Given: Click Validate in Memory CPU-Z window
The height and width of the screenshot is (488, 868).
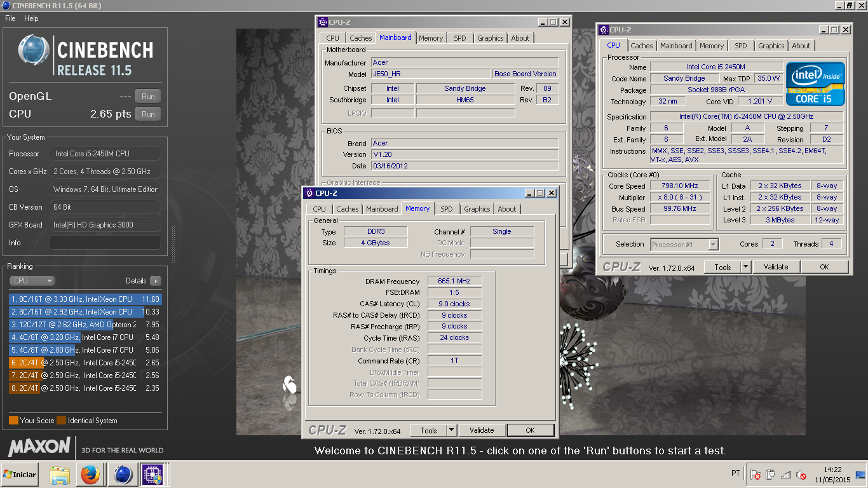Looking at the screenshot, I should 482,430.
